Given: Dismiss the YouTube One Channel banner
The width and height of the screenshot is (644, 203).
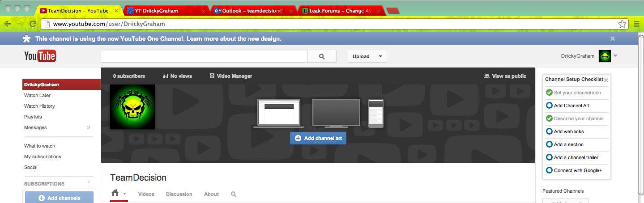Looking at the screenshot, I should click(x=612, y=39).
